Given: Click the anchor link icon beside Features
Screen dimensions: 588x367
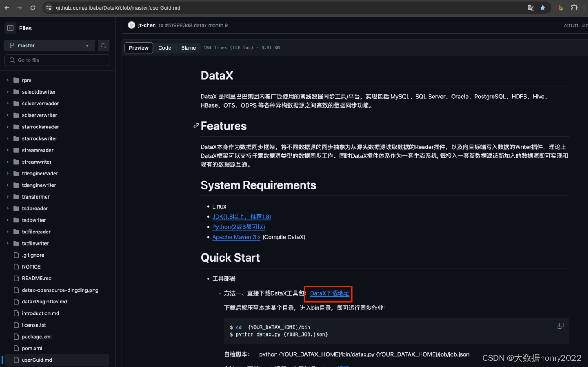Looking at the screenshot, I should [x=196, y=126].
